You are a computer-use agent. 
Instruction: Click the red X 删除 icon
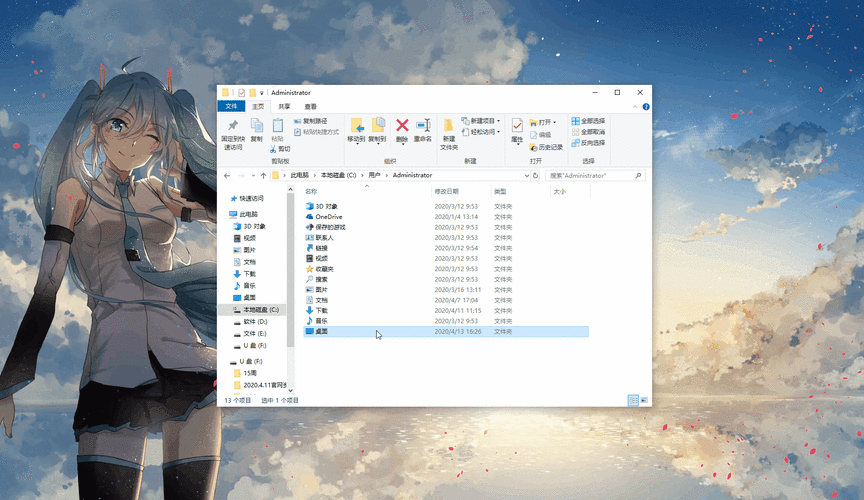pos(402,125)
